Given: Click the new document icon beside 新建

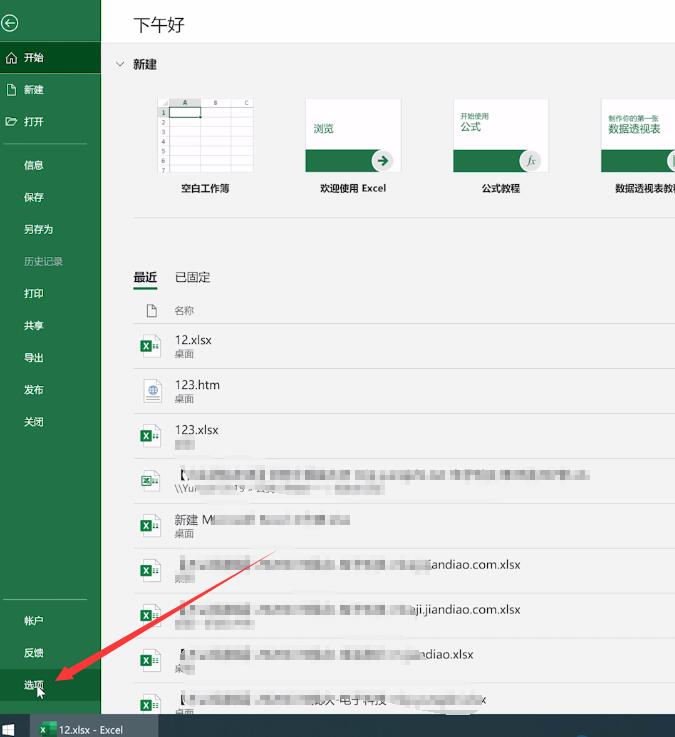Looking at the screenshot, I should point(11,90).
